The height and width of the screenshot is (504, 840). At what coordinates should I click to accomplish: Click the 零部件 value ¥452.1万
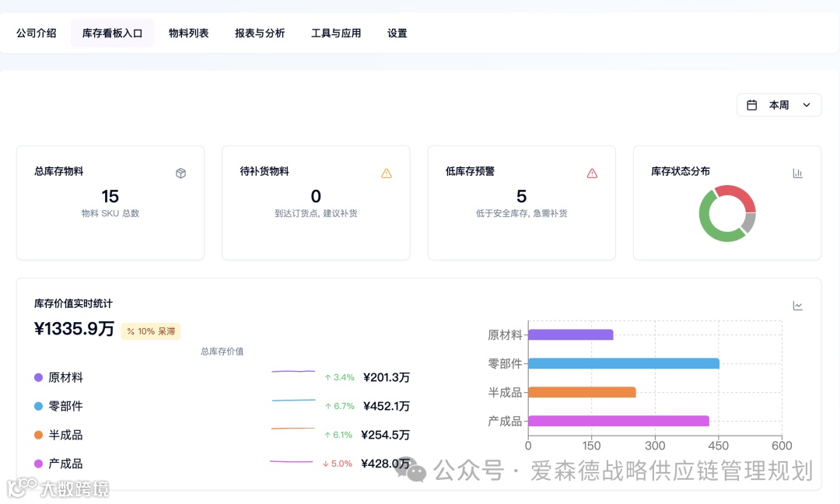point(387,406)
